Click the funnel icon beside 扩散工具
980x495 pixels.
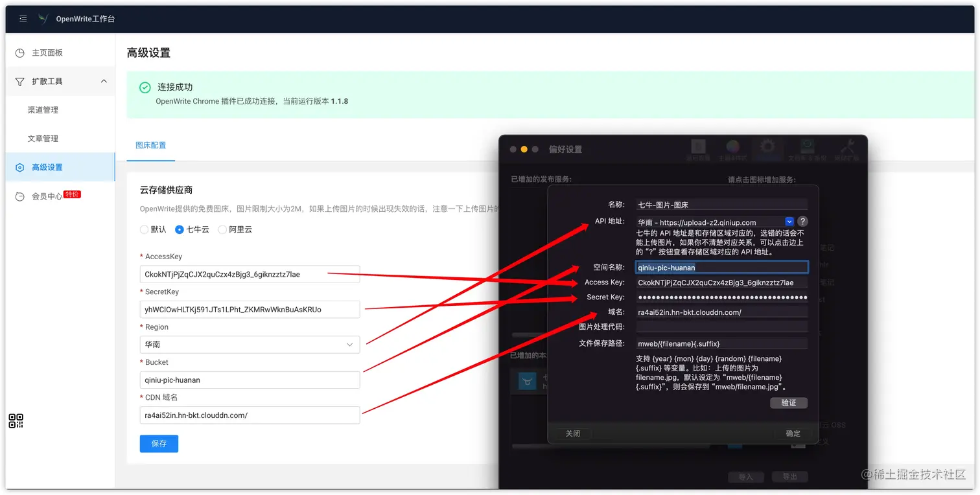20,82
